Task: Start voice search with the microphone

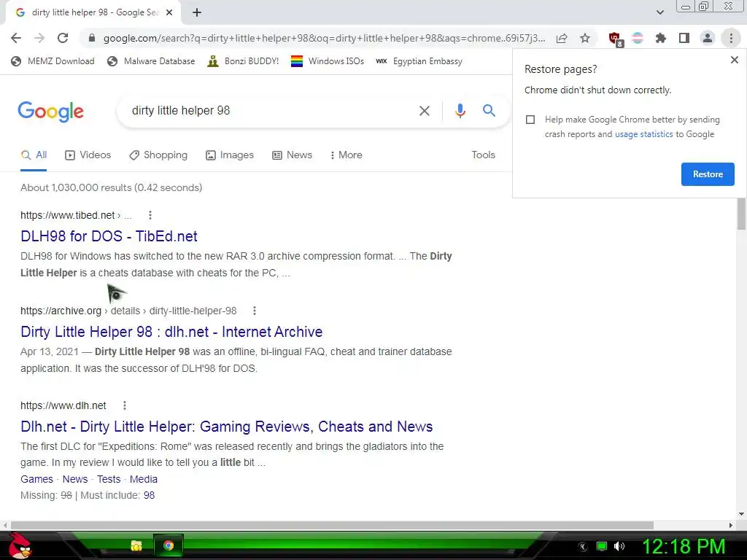Action: click(460, 111)
